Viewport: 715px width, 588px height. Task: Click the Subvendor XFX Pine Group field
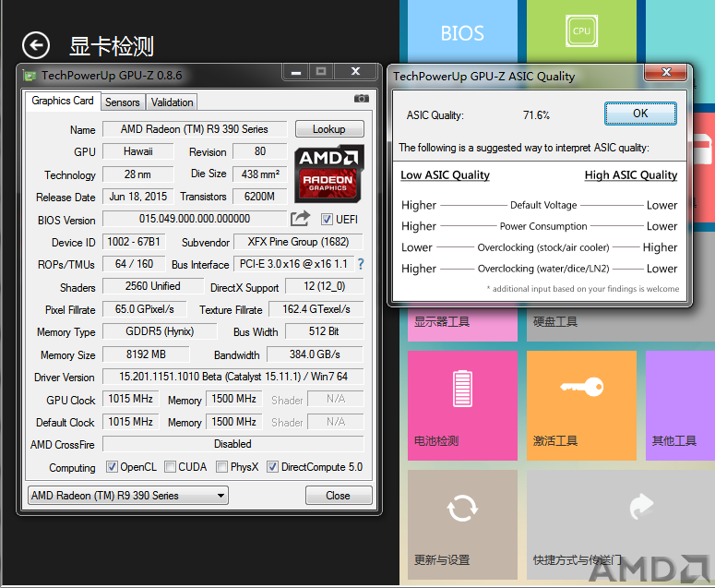click(298, 242)
